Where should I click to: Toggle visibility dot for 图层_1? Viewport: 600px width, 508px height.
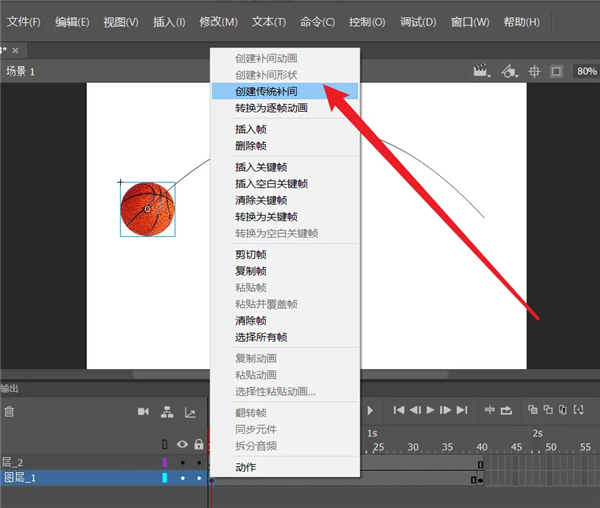pos(182,479)
